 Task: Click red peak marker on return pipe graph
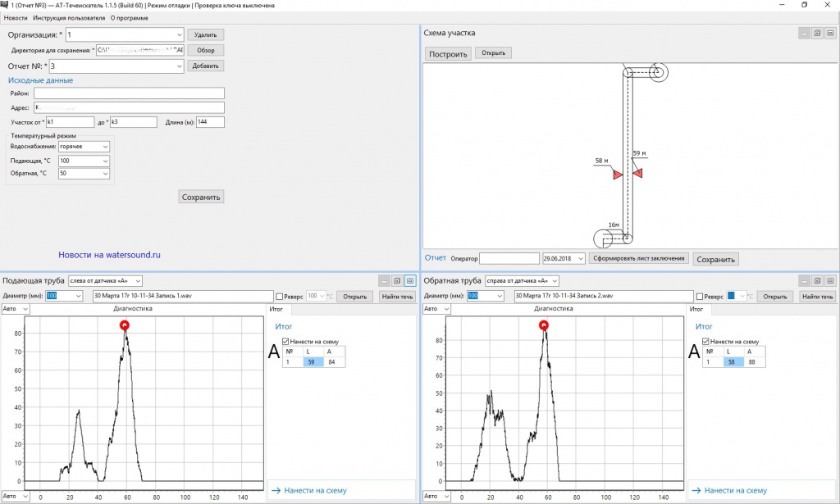pos(543,325)
